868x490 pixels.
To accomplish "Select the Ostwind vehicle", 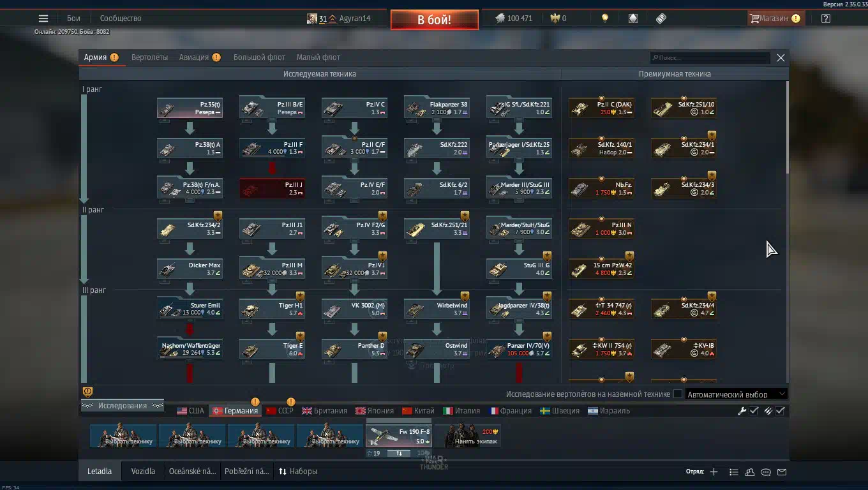I will point(437,350).
